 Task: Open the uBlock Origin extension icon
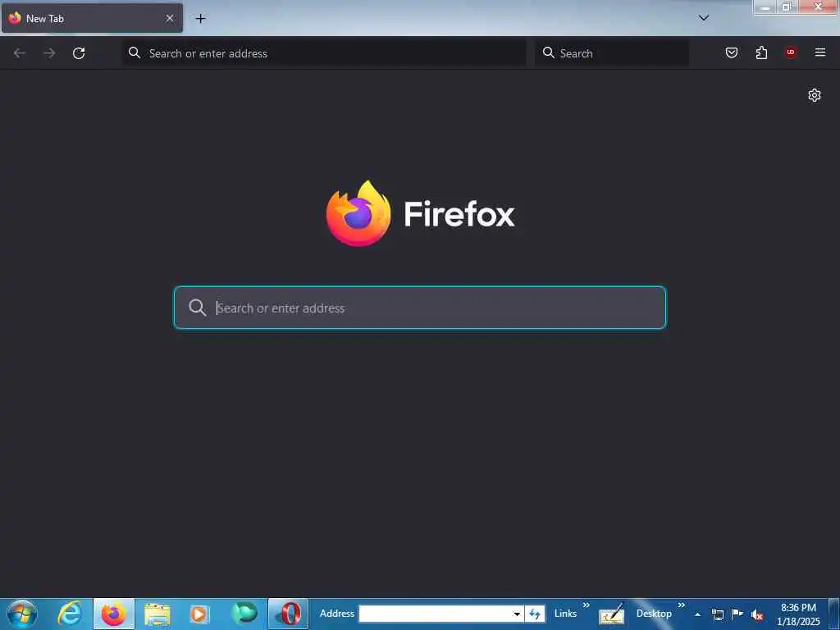pos(791,52)
